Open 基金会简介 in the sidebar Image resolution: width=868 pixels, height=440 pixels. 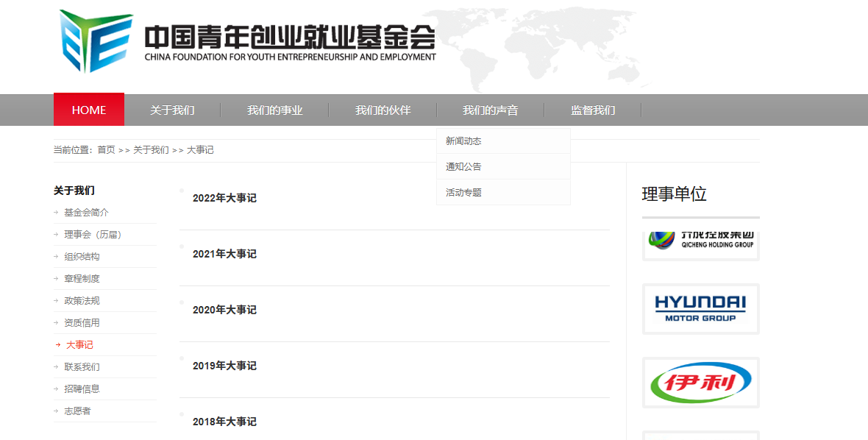click(86, 213)
